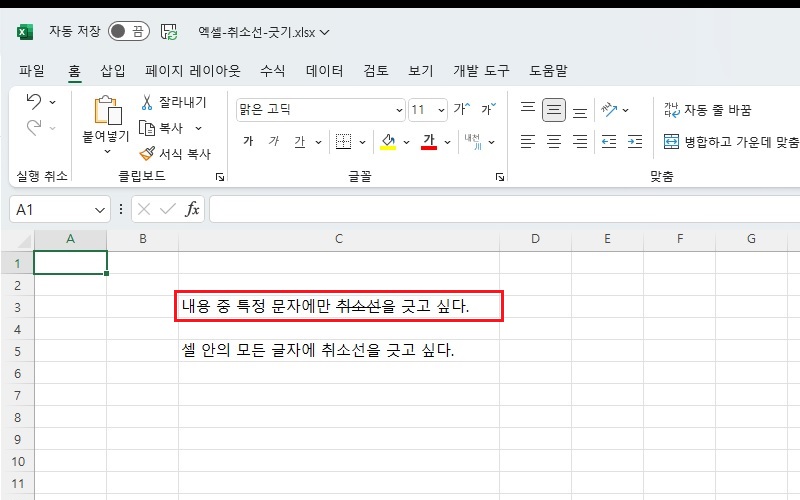Select bottom vertical align icon
Screen dimensions: 800x500
(x=580, y=111)
